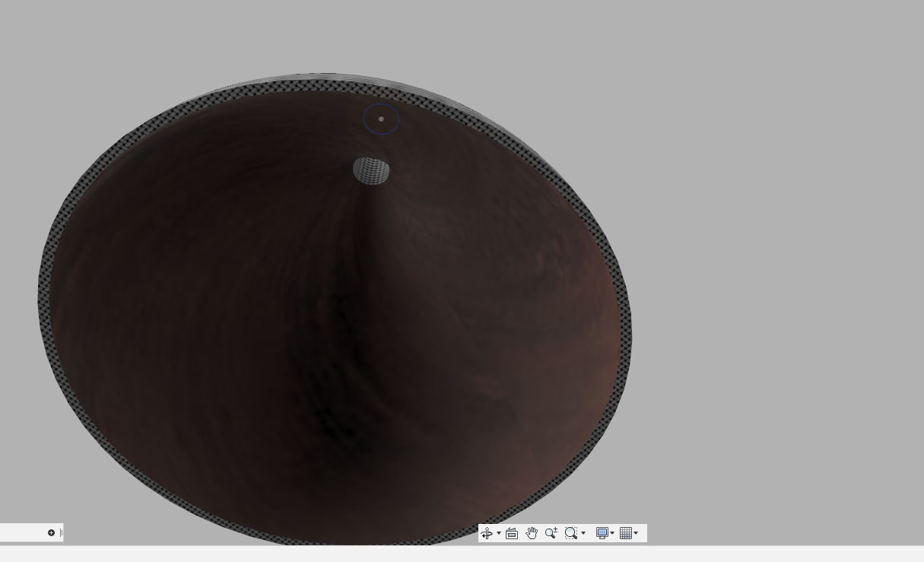This screenshot has height=562, width=924.
Task: Select the Zoom magnifier tool
Action: [551, 533]
